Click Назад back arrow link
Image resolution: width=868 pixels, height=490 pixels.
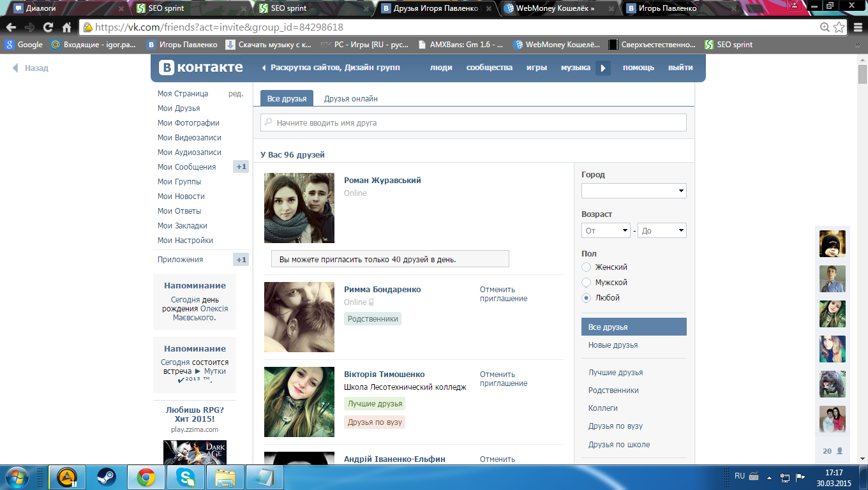pos(30,68)
